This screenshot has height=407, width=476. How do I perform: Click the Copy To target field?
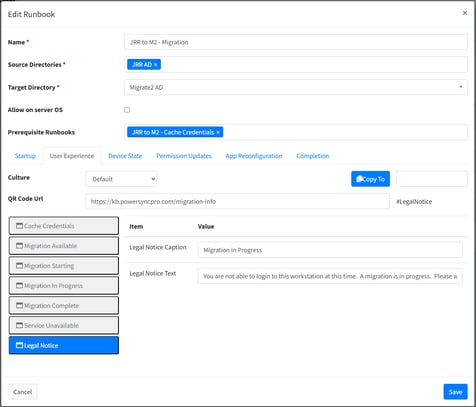point(432,179)
